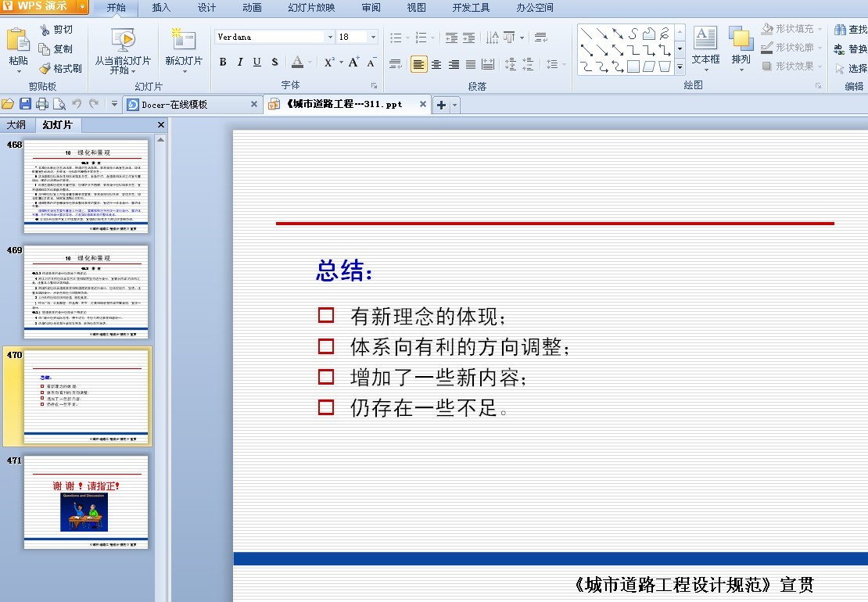
Task: Click the Bold formatting icon
Action: (223, 63)
